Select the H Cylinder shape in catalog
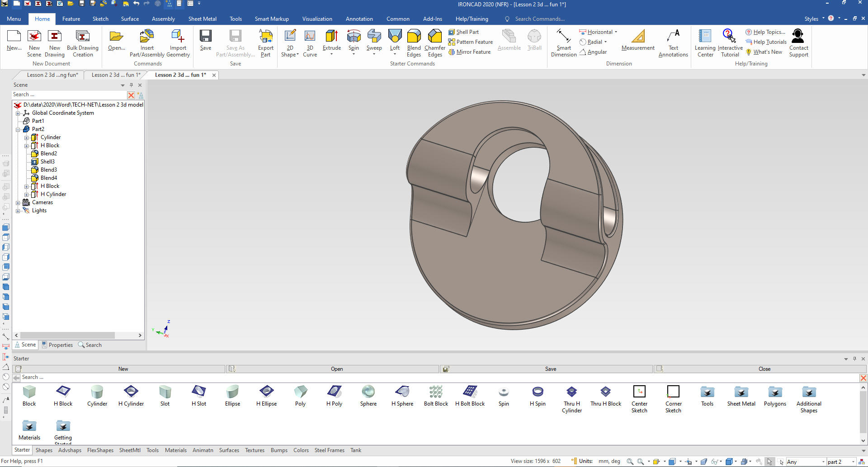Viewport: 868px width, 467px height. [x=131, y=396]
